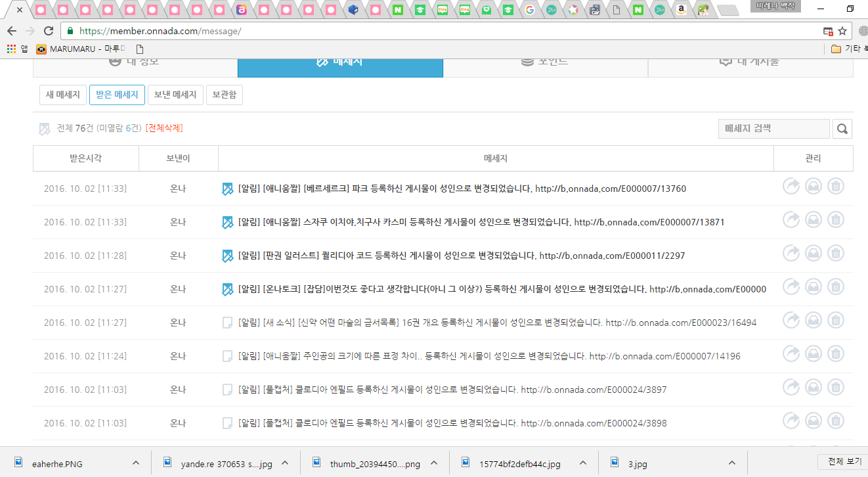Viewport: 868px width, 477px height.
Task: Click the browser back arrow
Action: (x=12, y=31)
